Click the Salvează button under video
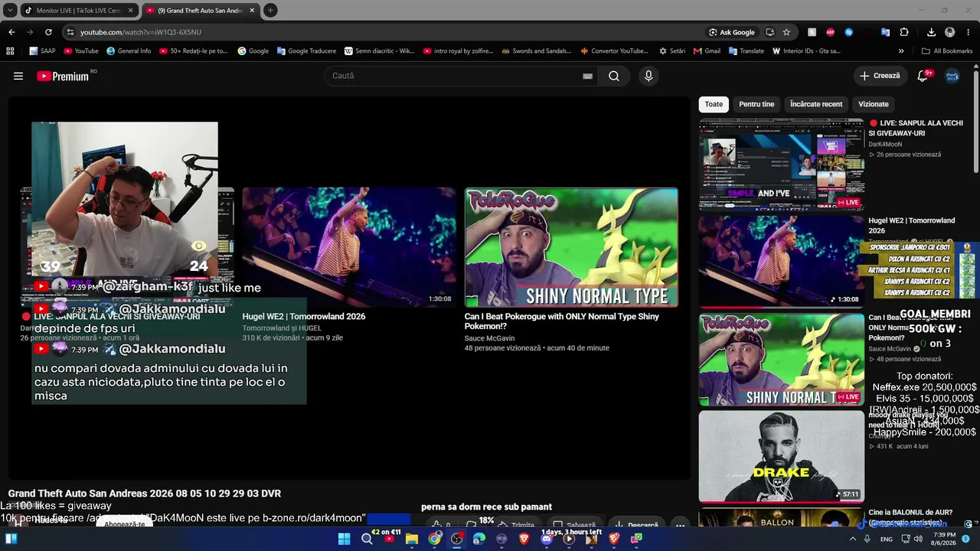This screenshot has height=551, width=980. [574, 525]
